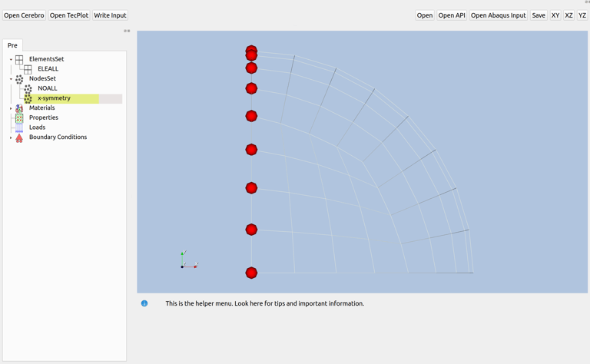This screenshot has width=590, height=364.
Task: Select the Properties tree item
Action: [44, 117]
